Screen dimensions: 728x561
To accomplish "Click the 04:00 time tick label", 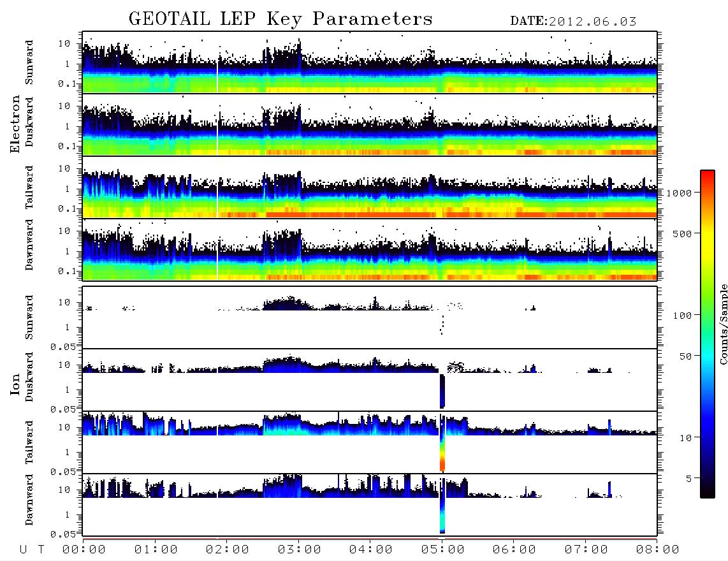I will pos(370,550).
